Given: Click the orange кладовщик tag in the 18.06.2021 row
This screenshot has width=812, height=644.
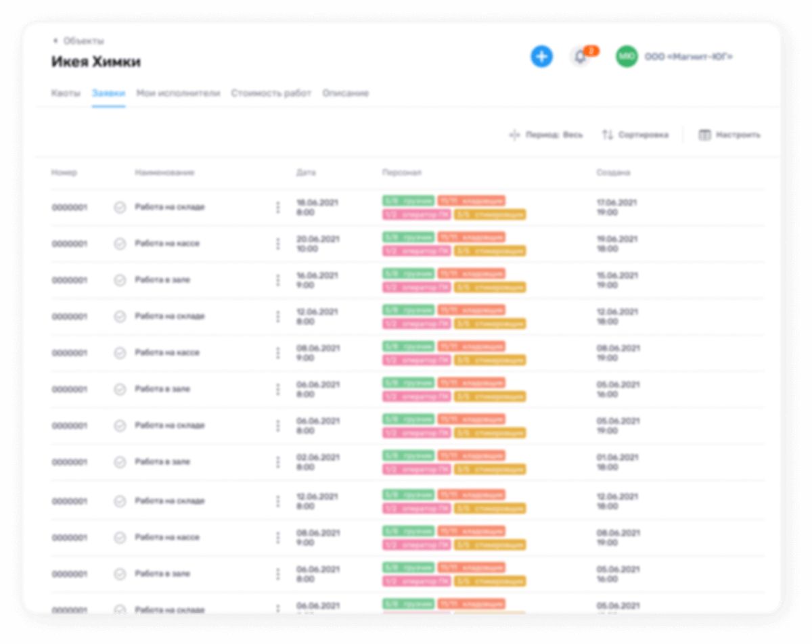Looking at the screenshot, I should pyautogui.click(x=471, y=201).
